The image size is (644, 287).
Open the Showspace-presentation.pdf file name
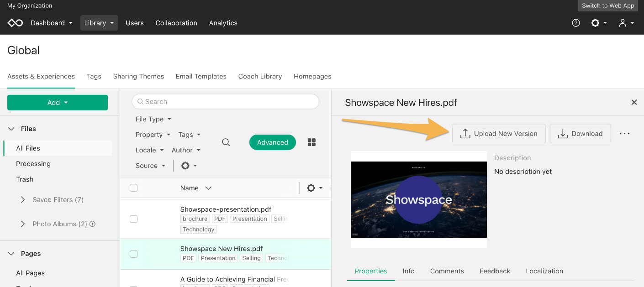click(226, 209)
